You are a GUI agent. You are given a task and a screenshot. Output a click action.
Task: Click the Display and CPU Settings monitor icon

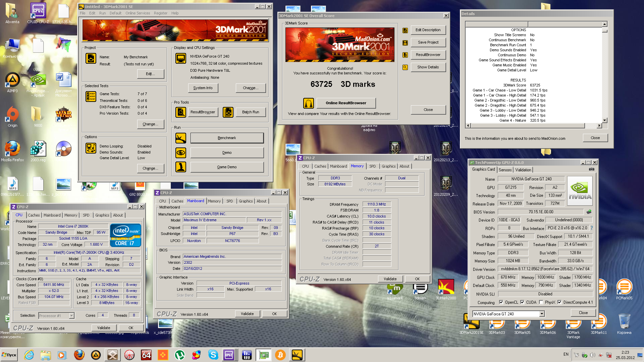(x=180, y=58)
